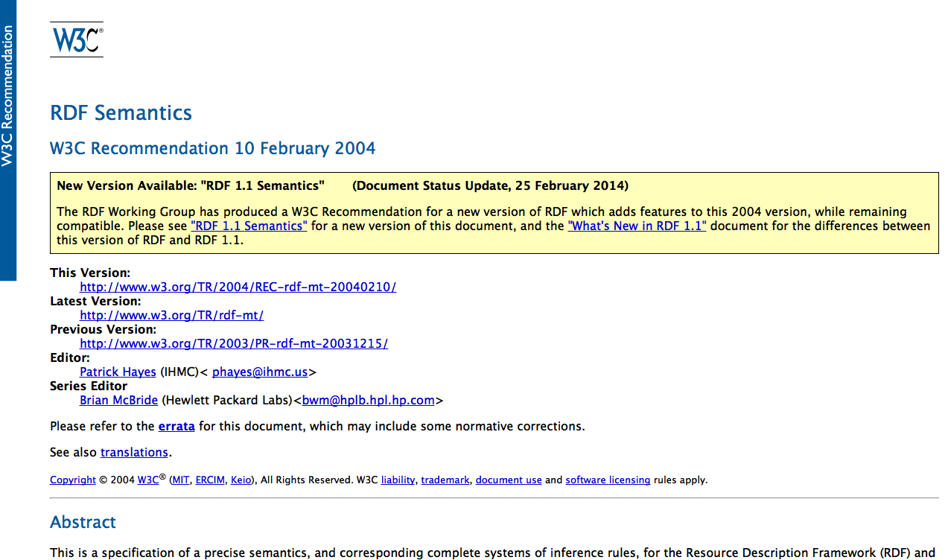Viewport: 951px width, 560px height.
Task: Click the W3C logo icon
Action: coord(77,39)
